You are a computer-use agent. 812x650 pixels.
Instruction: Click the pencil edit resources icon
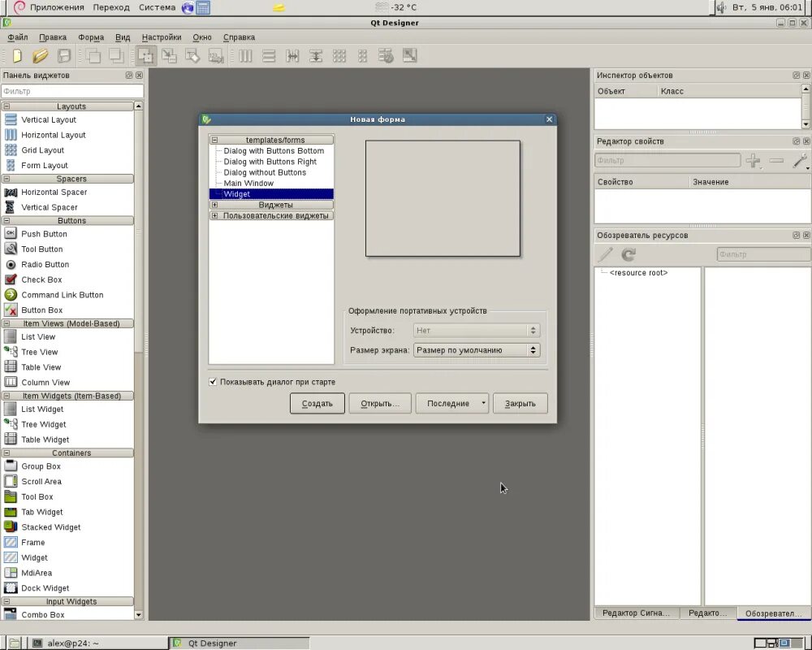(x=606, y=254)
